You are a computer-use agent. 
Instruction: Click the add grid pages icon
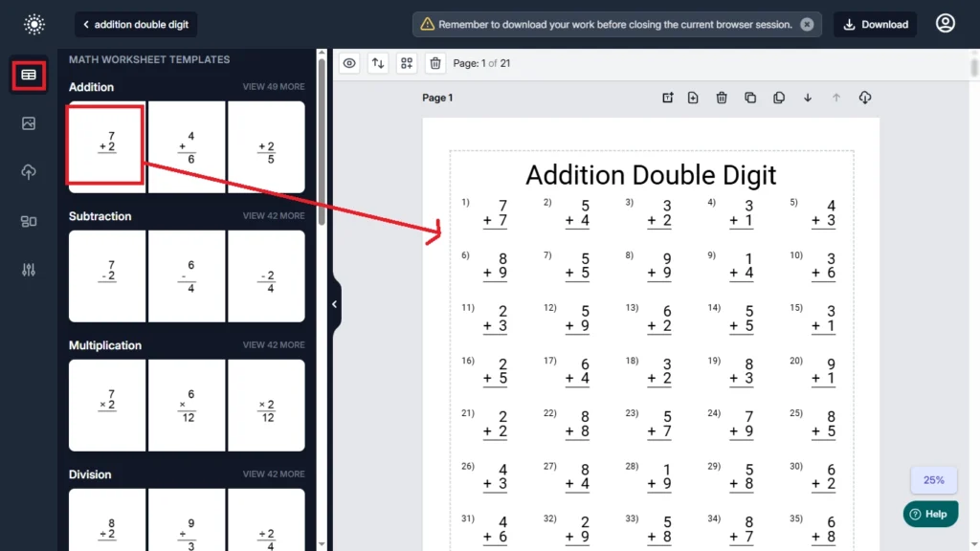pos(407,63)
